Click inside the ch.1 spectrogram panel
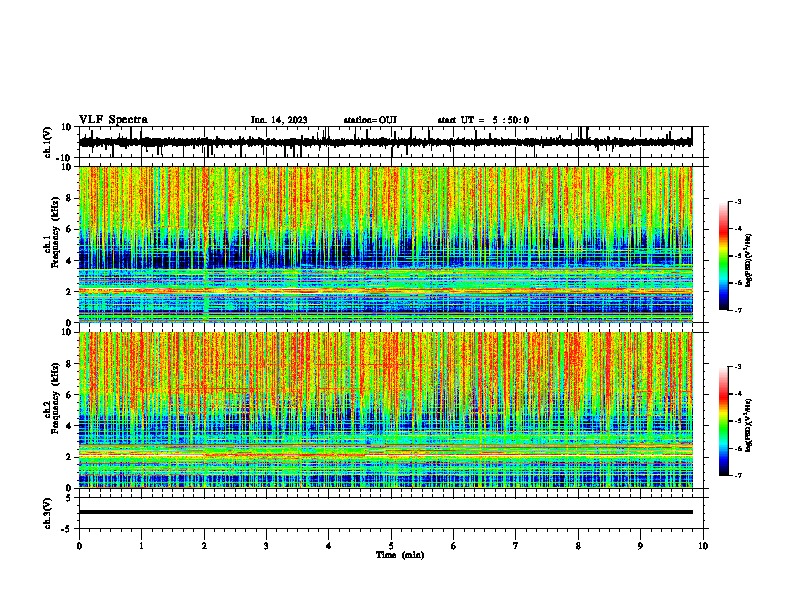The width and height of the screenshot is (792, 612). tap(386, 244)
